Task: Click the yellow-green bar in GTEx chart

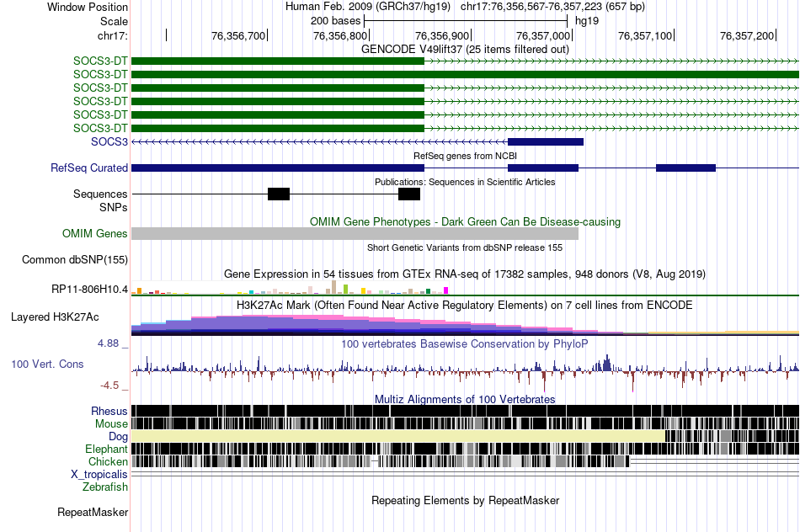Action: point(345,290)
